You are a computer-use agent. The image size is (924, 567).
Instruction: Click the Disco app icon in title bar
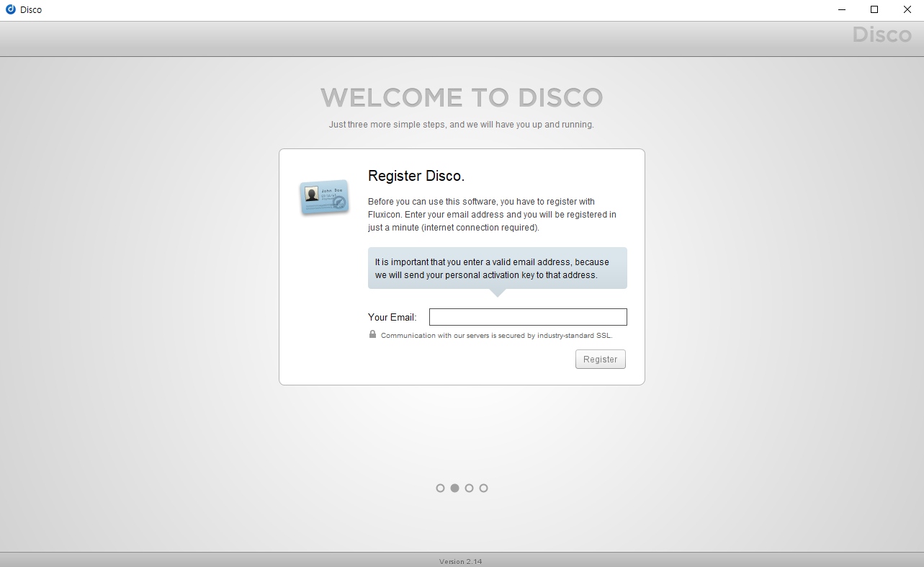[11, 9]
